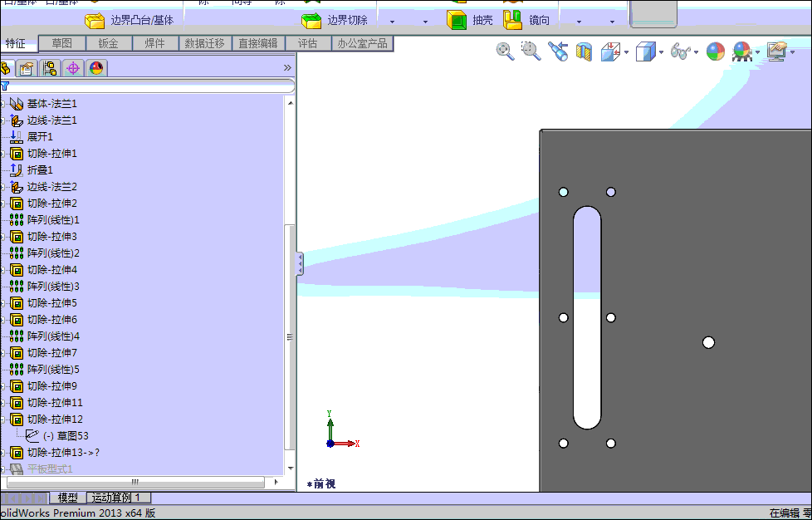Click the Zoom to Fit magnifier icon
The image size is (812, 520).
505,52
